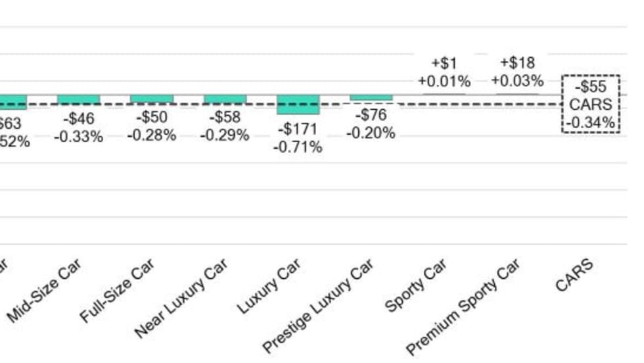Image resolution: width=644 pixels, height=363 pixels.
Task: Select the -$171 / -0.71% data label
Action: point(298,138)
